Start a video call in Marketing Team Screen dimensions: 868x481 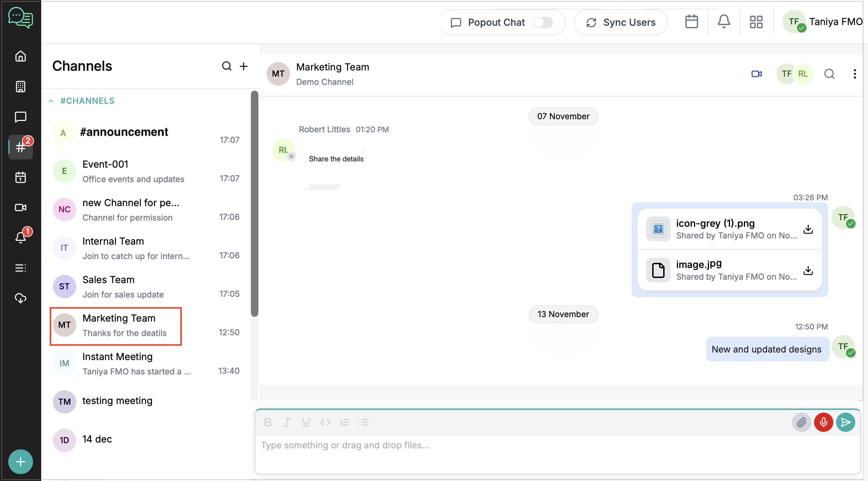click(x=756, y=74)
